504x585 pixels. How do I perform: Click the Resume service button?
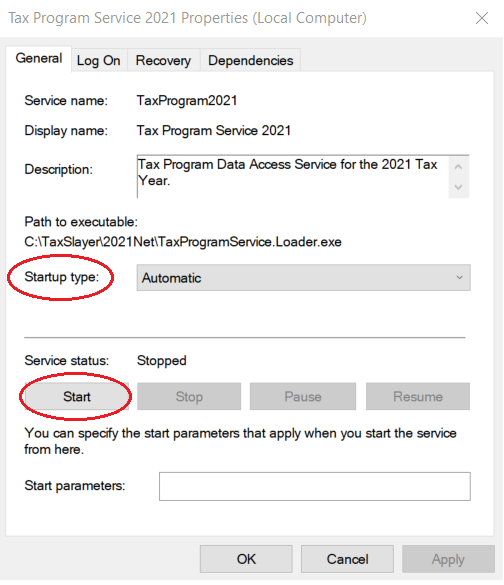click(x=418, y=396)
